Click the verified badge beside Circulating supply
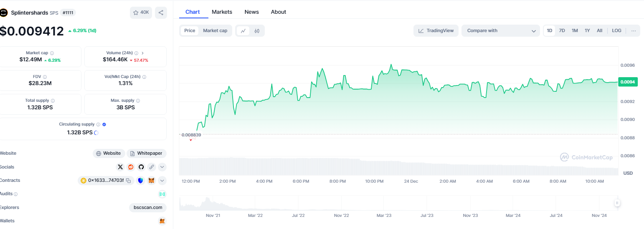644x229 pixels. point(104,124)
